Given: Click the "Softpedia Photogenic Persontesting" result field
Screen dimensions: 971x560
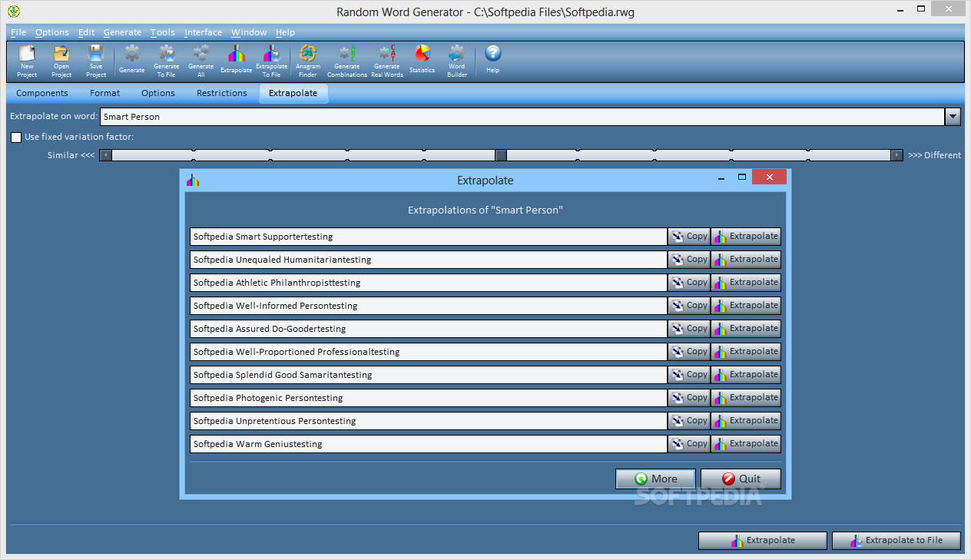Looking at the screenshot, I should coord(428,398).
